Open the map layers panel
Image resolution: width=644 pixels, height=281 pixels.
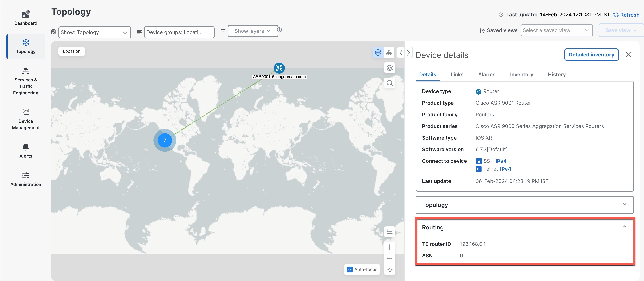click(390, 68)
